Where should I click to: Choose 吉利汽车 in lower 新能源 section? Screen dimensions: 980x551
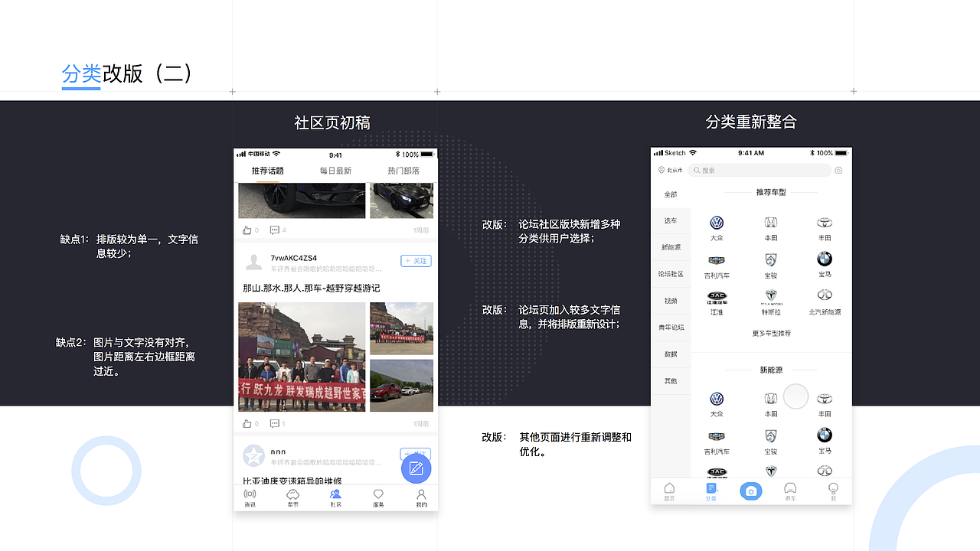[717, 442]
